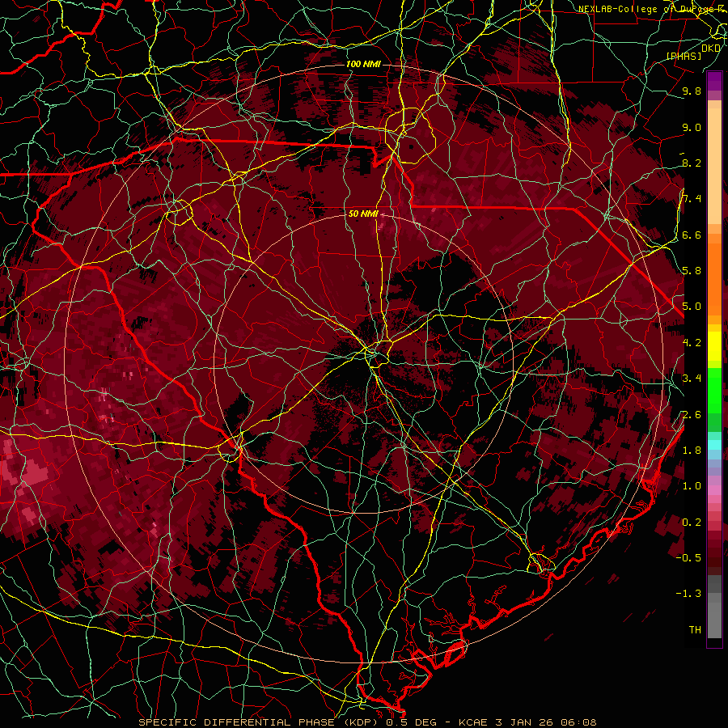Click the 0.2 value on the color scale
This screenshot has height=728, width=728.
tap(692, 523)
